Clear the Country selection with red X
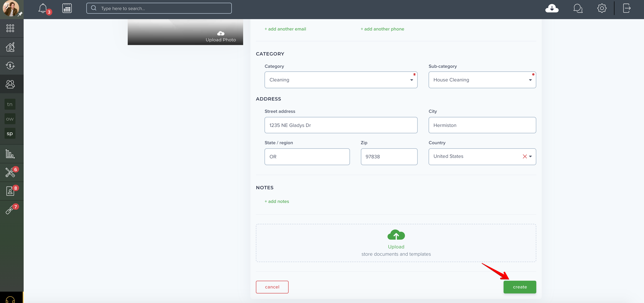Viewport: 644px width, 303px height. [x=524, y=156]
